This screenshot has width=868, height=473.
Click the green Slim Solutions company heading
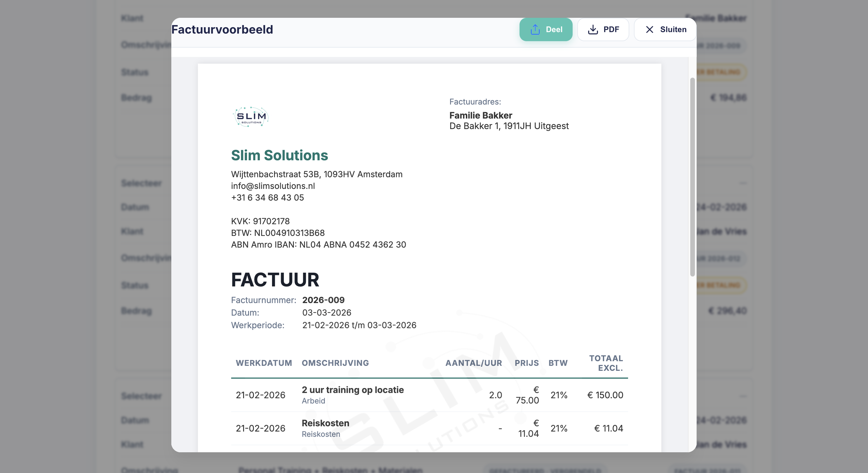click(x=279, y=155)
